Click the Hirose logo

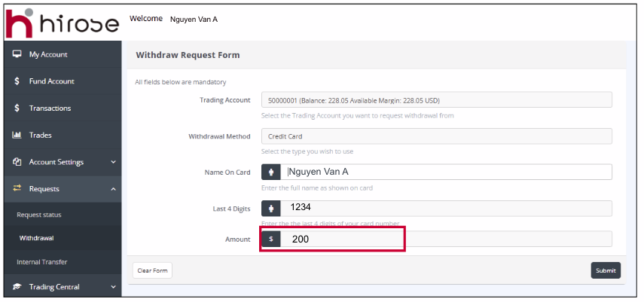(x=62, y=23)
